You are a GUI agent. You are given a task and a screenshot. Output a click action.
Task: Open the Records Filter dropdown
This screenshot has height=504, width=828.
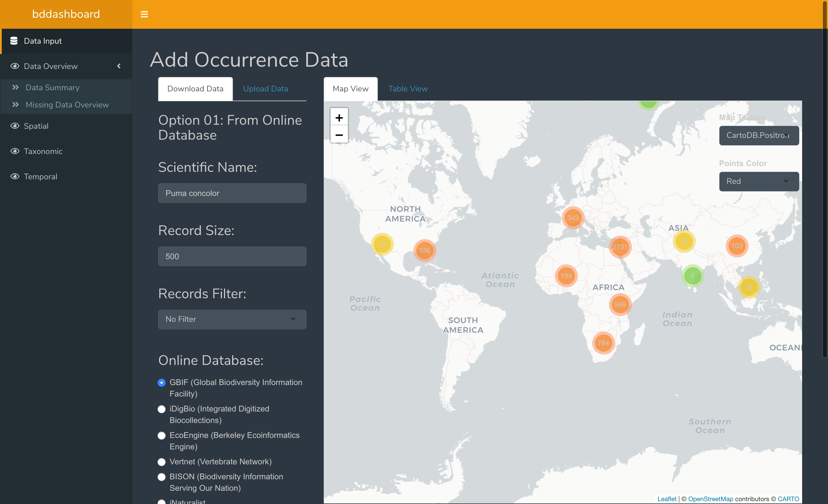[232, 319]
